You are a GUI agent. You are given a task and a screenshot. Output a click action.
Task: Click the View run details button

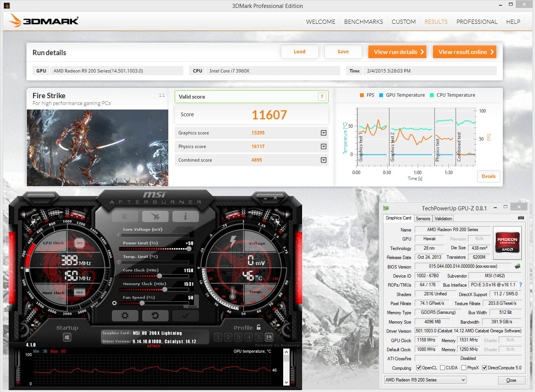[x=397, y=52]
